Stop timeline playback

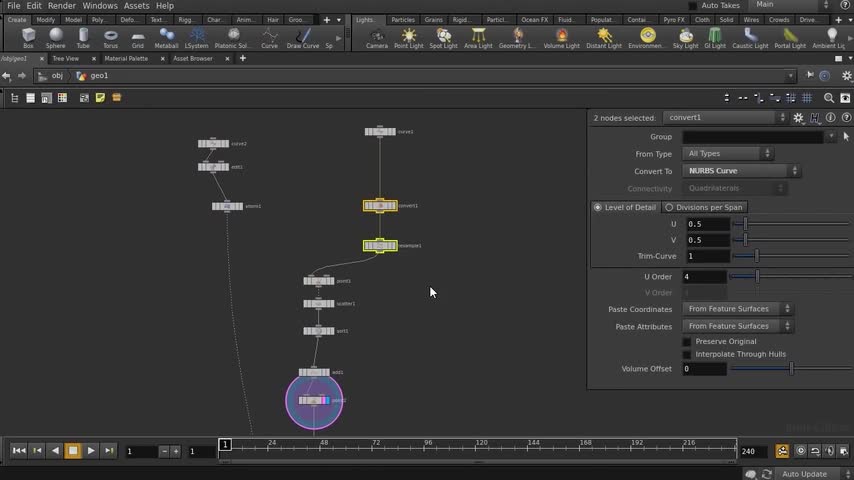[x=73, y=451]
